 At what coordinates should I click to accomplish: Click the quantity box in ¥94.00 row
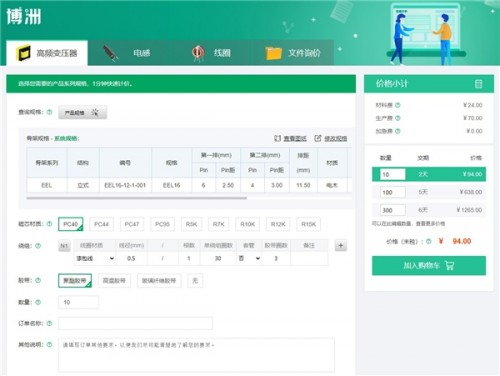(393, 174)
